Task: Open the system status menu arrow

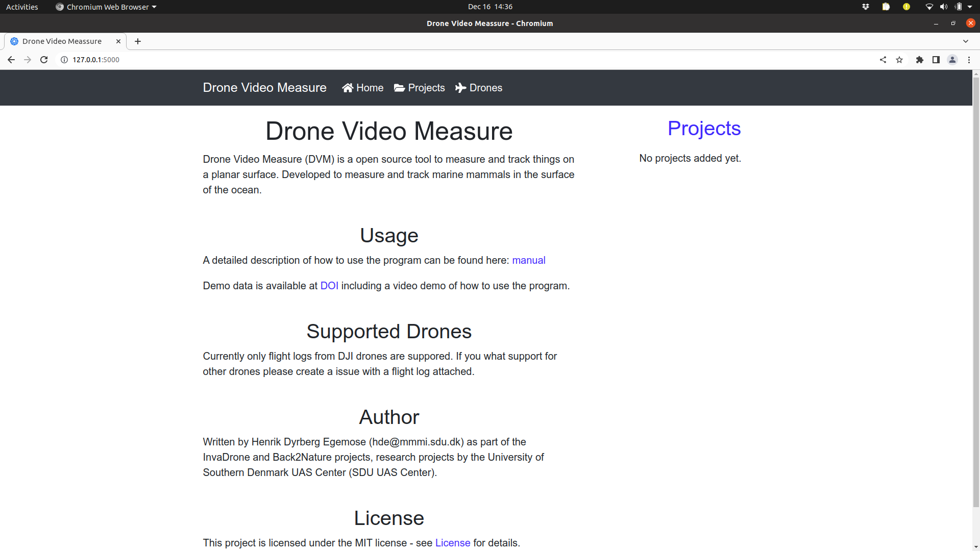Action: pyautogui.click(x=970, y=7)
